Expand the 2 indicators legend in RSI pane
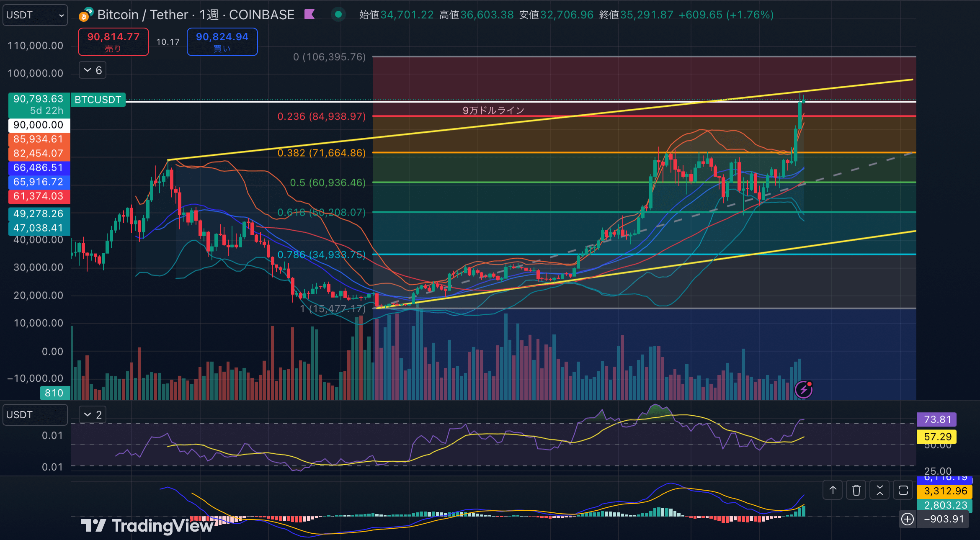The image size is (980, 540). [x=93, y=414]
